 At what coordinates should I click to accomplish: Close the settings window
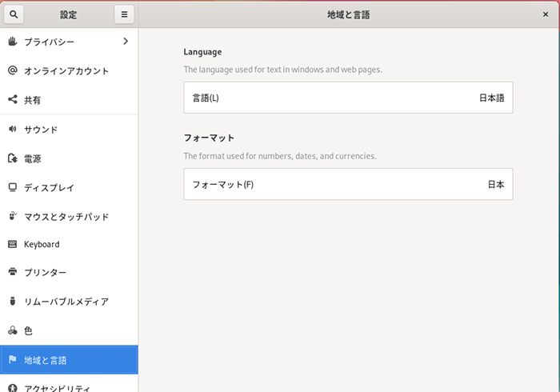click(x=545, y=14)
